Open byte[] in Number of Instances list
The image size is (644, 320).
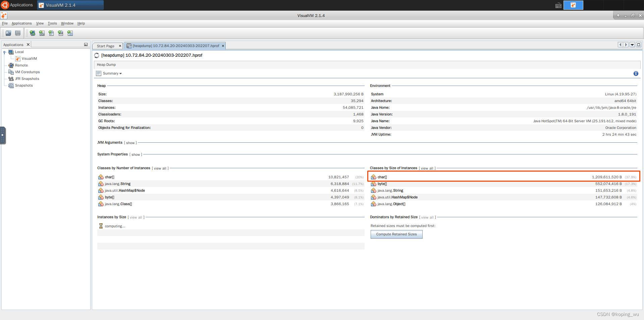109,197
